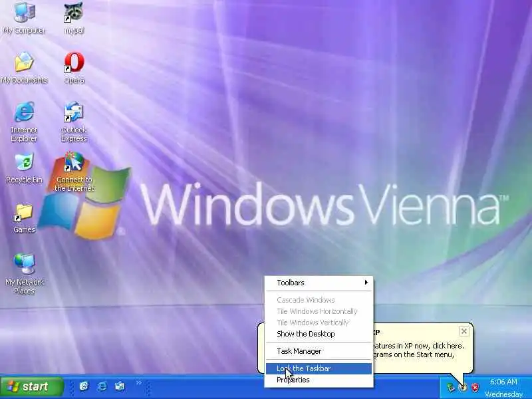Viewport: 532px width, 399px height.
Task: Open the Start menu
Action: click(x=32, y=386)
